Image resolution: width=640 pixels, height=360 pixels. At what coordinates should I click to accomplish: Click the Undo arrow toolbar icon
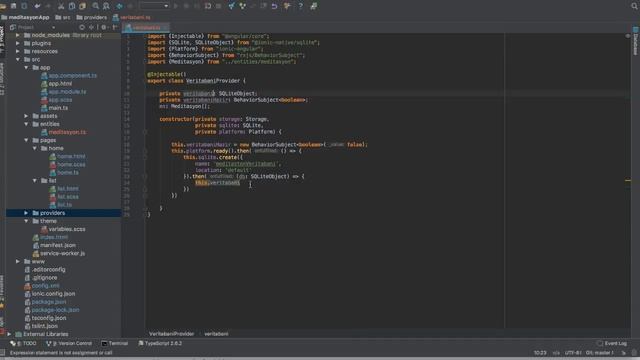(38, 6)
